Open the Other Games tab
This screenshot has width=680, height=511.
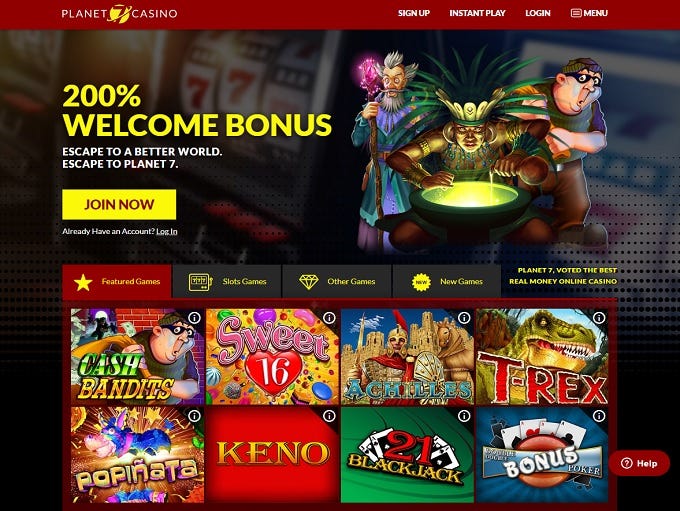coord(337,282)
